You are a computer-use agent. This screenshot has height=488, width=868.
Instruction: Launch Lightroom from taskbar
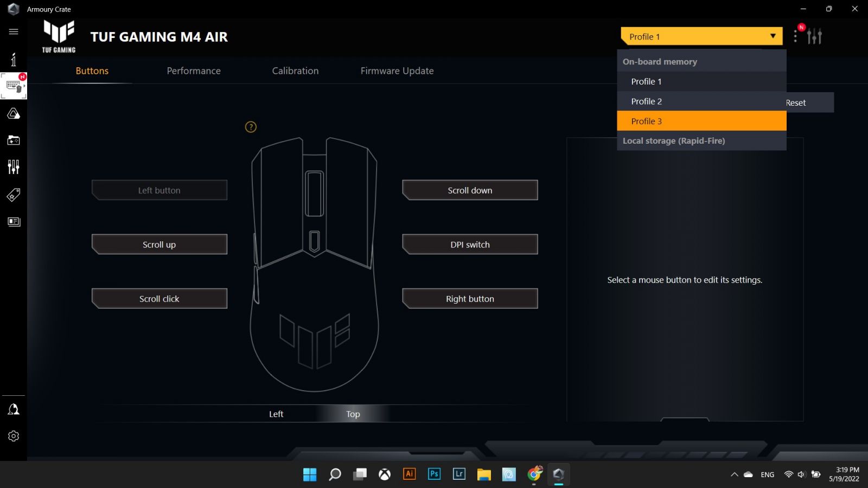[459, 474]
